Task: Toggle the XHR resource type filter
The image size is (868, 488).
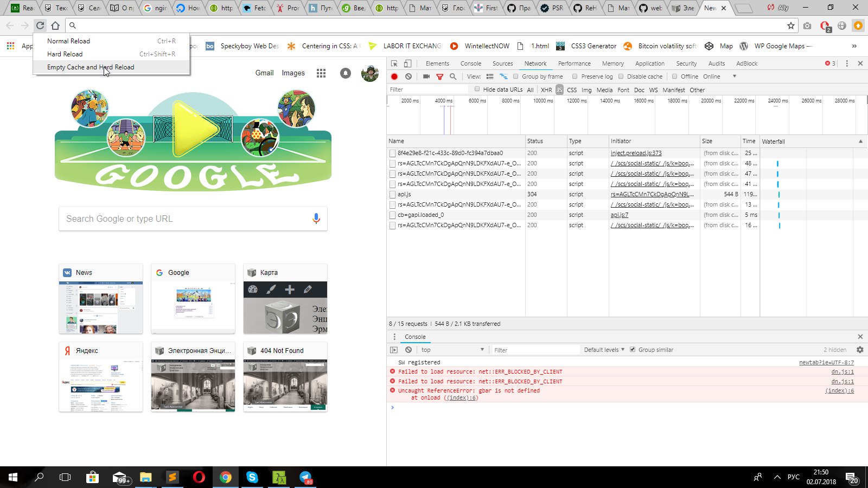Action: pos(546,90)
